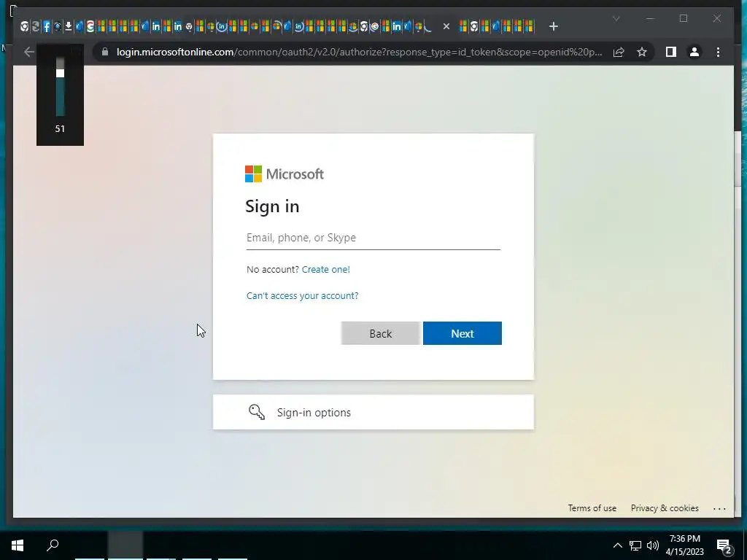
Task: Open the Chrome side panel icon
Action: point(671,52)
